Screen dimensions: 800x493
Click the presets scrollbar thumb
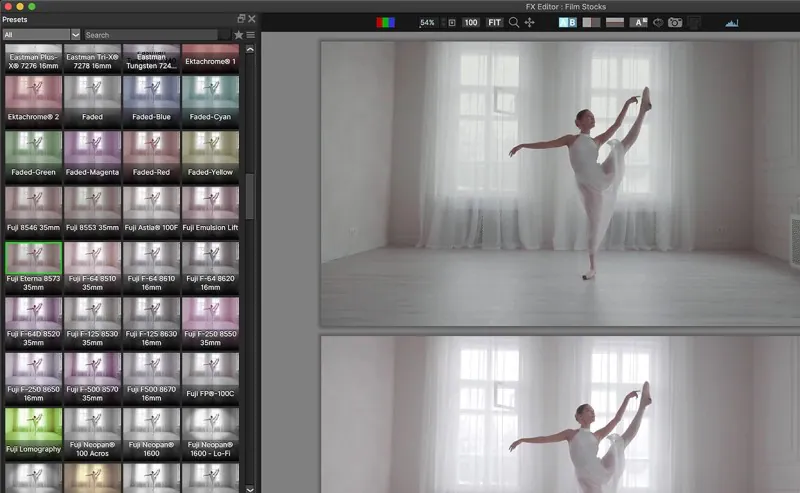pos(250,196)
